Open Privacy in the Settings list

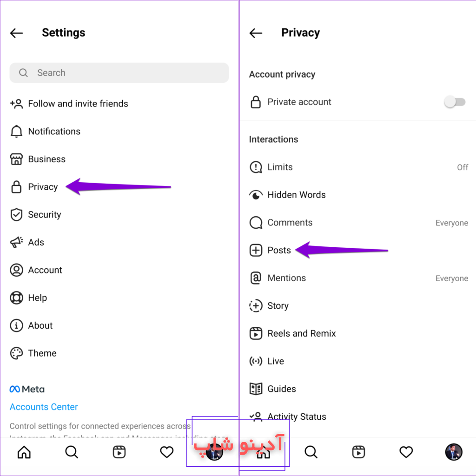[x=119, y=187]
